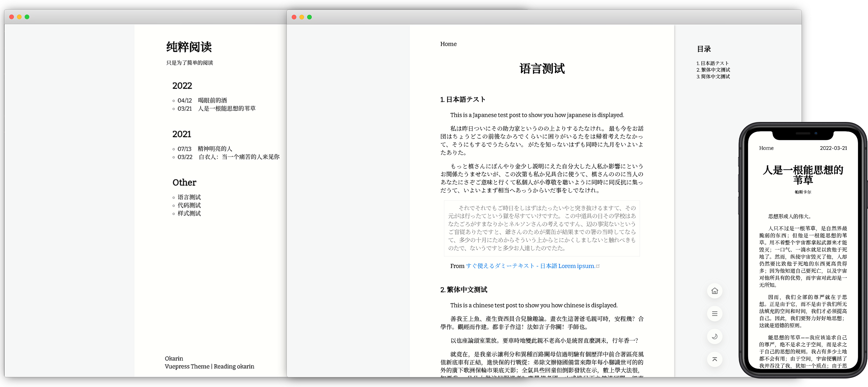Click the scroll-to-top arrow icon
This screenshot has width=868, height=387.
coord(714,359)
